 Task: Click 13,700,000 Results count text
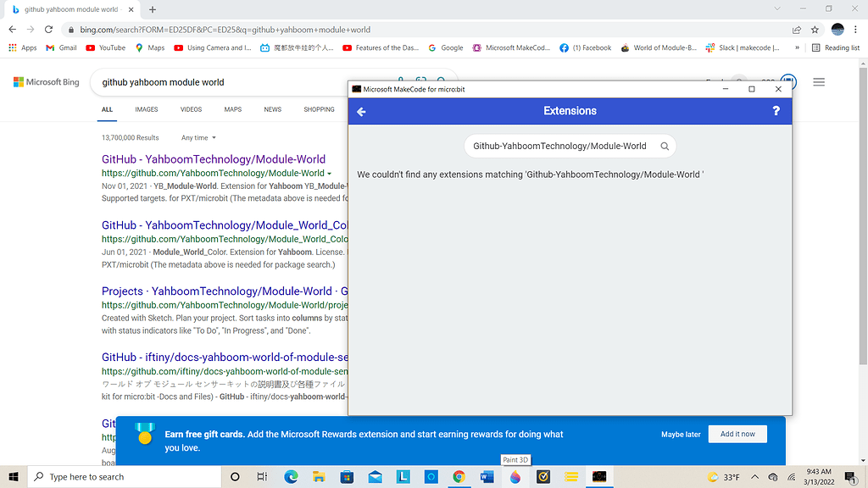tap(130, 138)
